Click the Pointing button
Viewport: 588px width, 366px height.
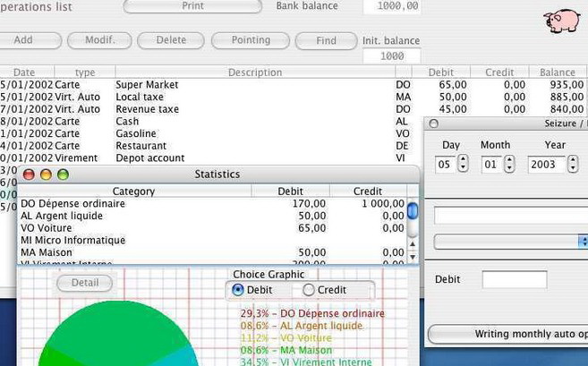coord(251,40)
